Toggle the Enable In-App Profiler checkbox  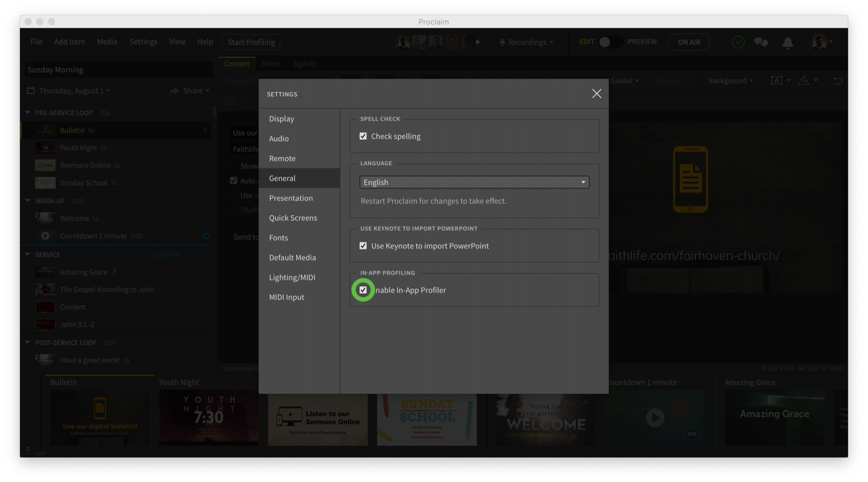[x=363, y=290]
